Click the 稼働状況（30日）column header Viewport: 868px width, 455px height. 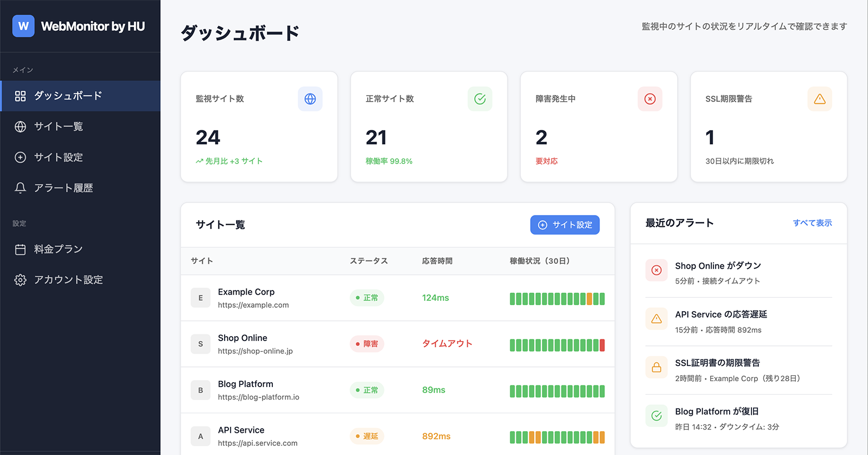[540, 261]
